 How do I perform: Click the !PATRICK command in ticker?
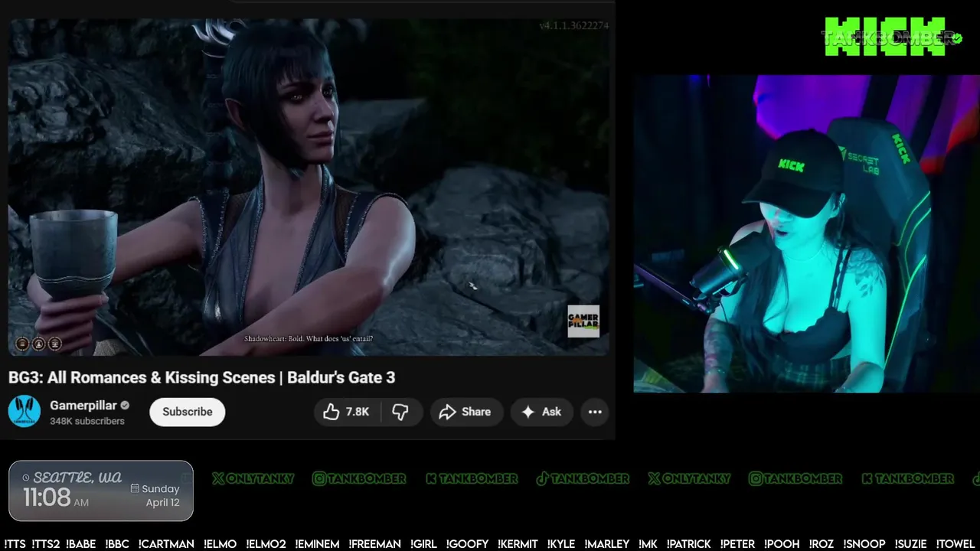pyautogui.click(x=688, y=544)
